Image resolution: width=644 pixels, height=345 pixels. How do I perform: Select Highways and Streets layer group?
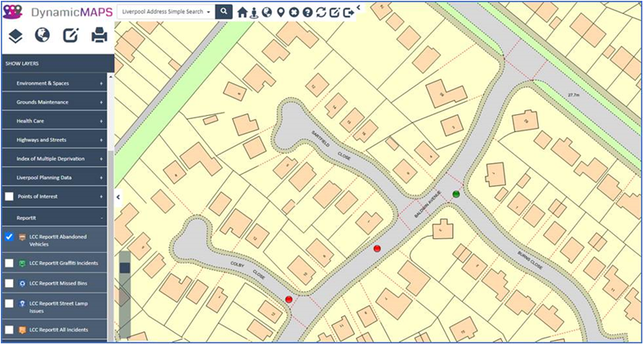[x=54, y=140]
